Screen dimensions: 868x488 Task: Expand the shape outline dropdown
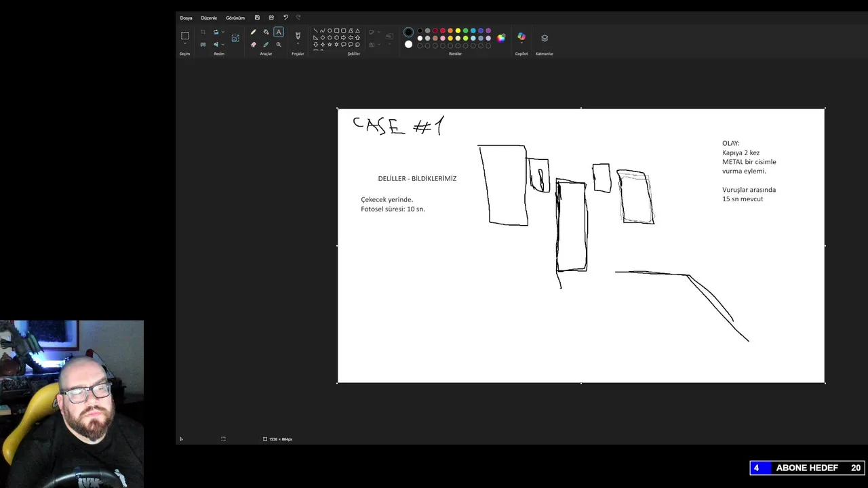(378, 32)
